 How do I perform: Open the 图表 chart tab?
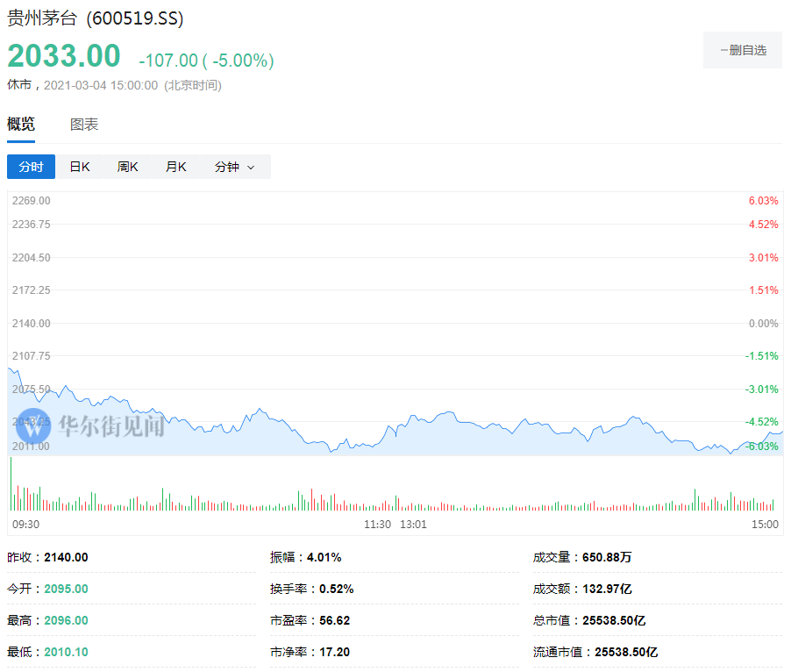(83, 124)
